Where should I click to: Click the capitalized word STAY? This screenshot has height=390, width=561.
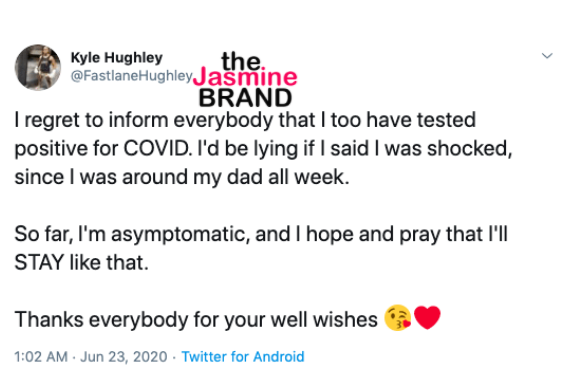pyautogui.click(x=39, y=263)
